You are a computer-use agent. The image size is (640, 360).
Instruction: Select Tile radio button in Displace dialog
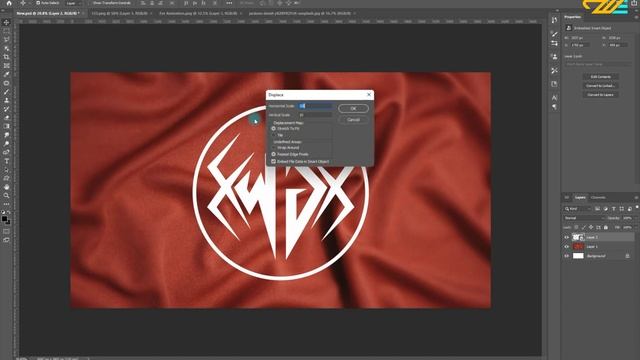(273, 135)
